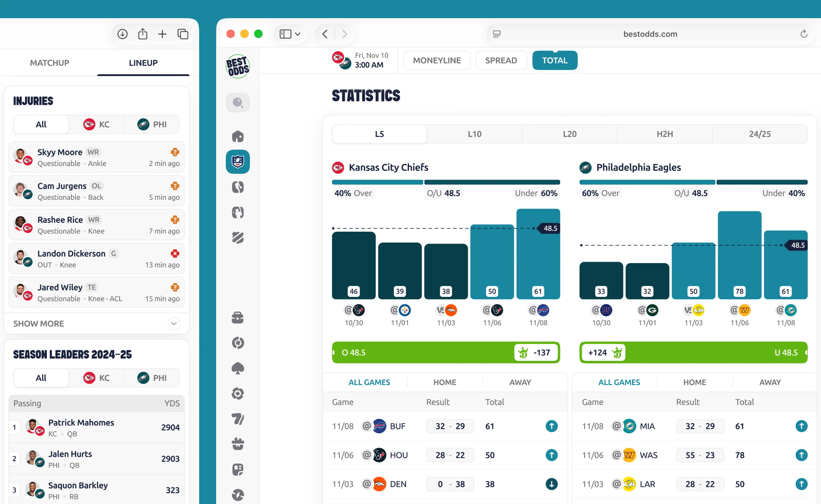The width and height of the screenshot is (821, 504).
Task: Click the Safari share icon
Action: pos(143,34)
